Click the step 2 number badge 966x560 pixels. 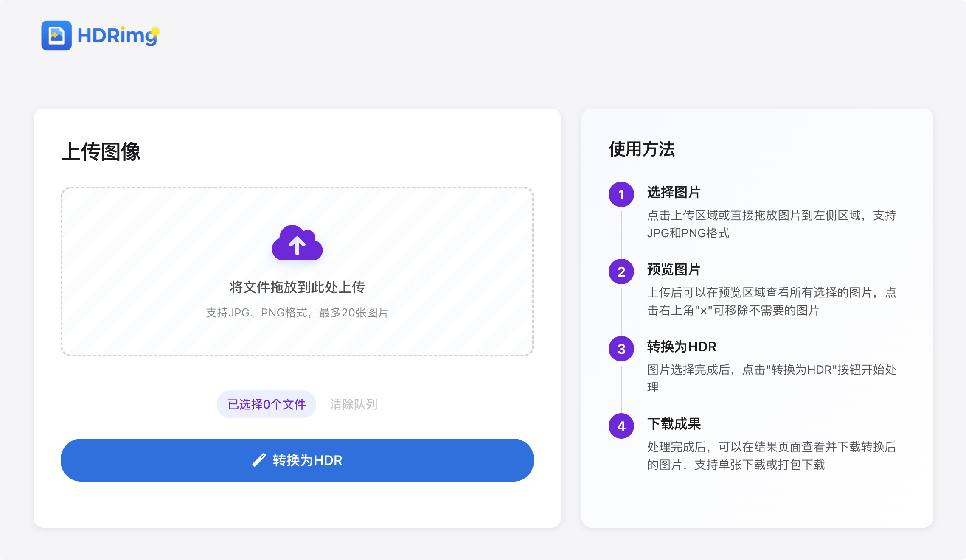coord(621,272)
